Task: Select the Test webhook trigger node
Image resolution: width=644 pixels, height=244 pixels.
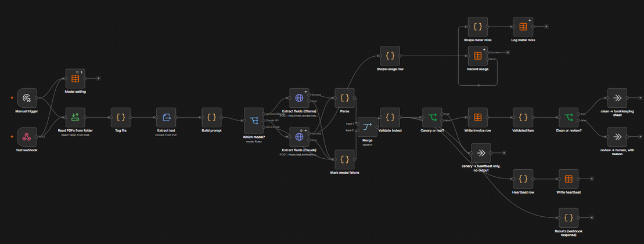Action: coord(27,137)
